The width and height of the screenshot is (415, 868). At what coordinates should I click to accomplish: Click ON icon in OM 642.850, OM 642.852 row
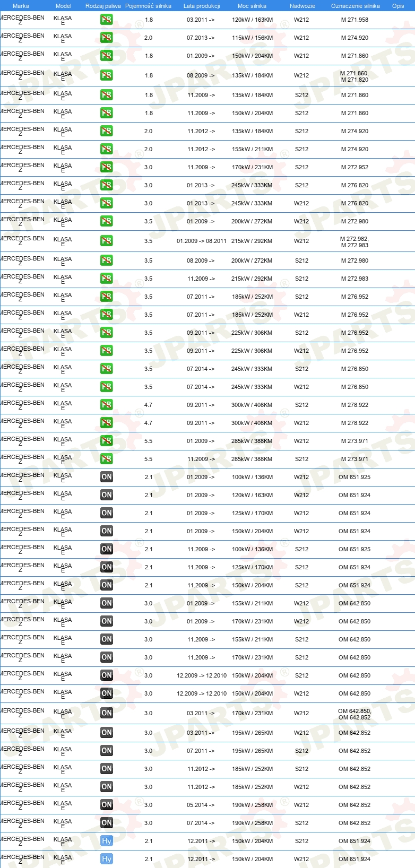tap(107, 713)
